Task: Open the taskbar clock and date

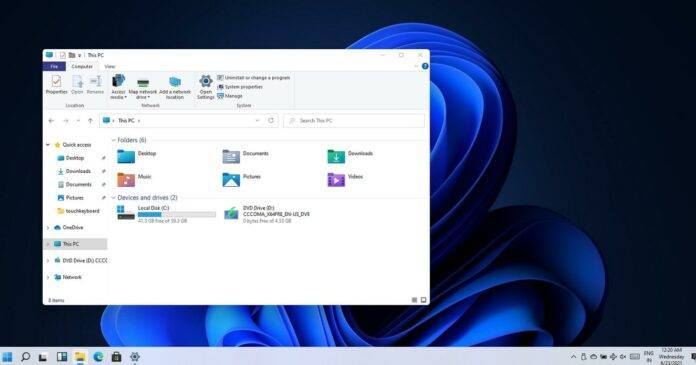Action: point(671,357)
